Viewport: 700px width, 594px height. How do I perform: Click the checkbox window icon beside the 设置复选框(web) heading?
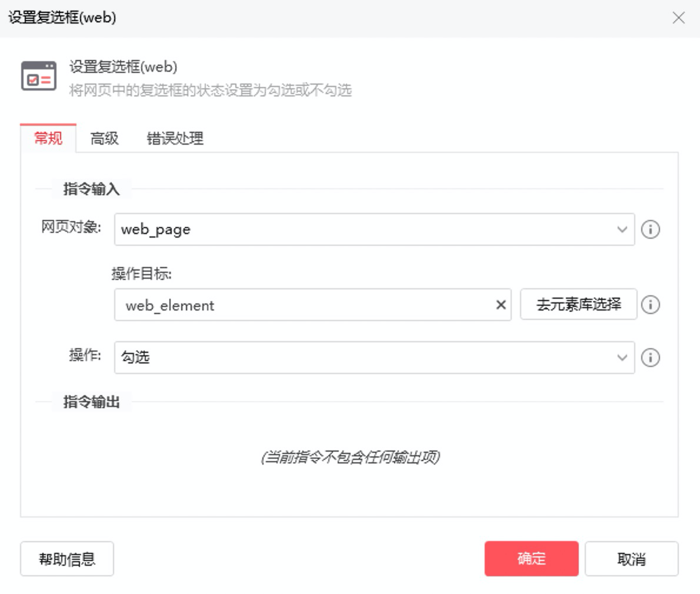[39, 76]
